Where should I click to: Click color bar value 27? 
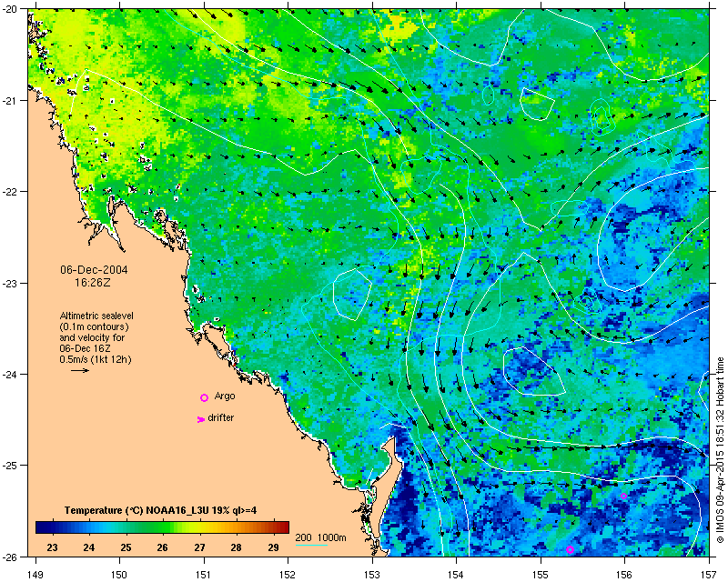[199, 547]
